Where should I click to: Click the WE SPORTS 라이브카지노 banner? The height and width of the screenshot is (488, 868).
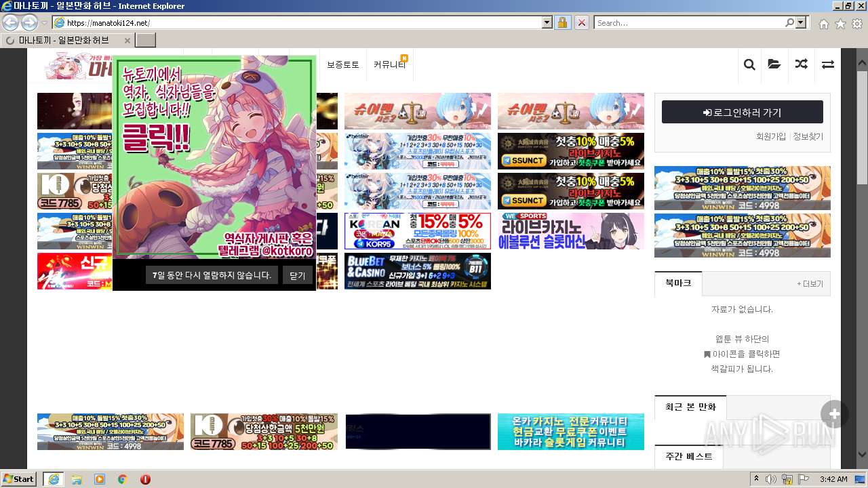(571, 231)
